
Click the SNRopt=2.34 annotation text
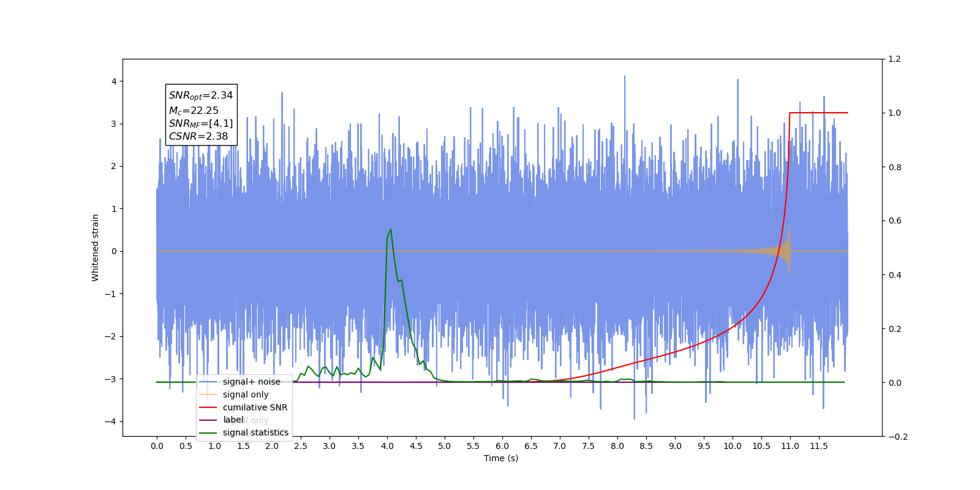point(201,96)
